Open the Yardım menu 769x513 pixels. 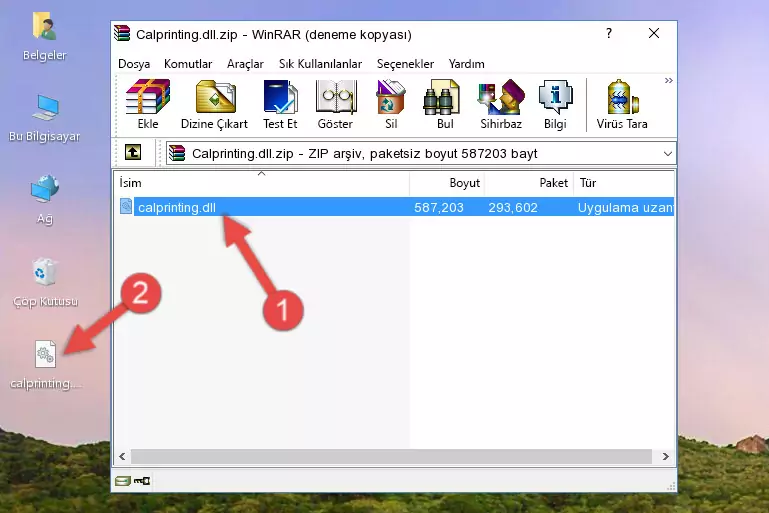(x=466, y=64)
